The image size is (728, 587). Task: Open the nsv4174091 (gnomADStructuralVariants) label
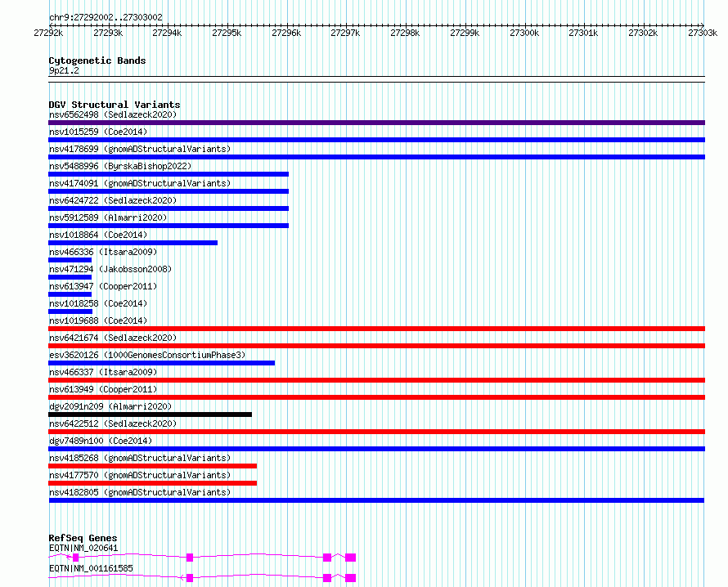140,183
